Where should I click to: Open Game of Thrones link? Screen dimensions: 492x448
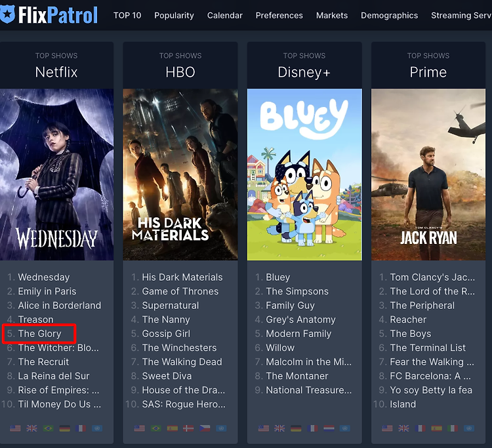[x=180, y=291]
